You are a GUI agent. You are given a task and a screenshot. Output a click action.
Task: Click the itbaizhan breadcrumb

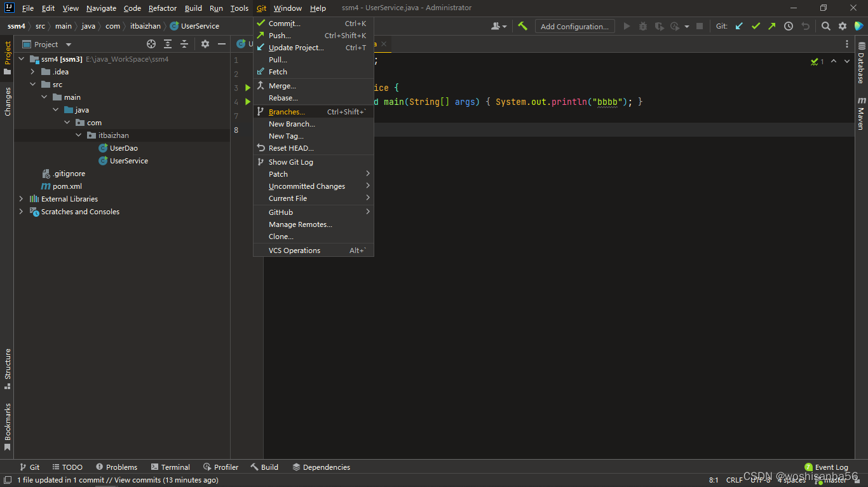[146, 26]
